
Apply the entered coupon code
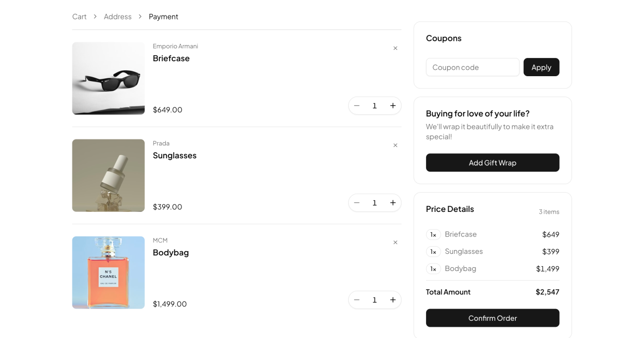point(541,67)
